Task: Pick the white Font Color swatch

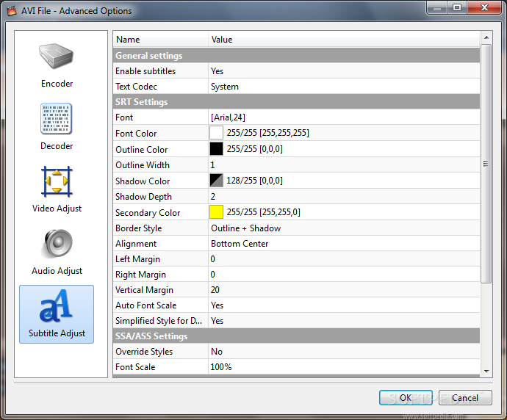Action: [216, 132]
